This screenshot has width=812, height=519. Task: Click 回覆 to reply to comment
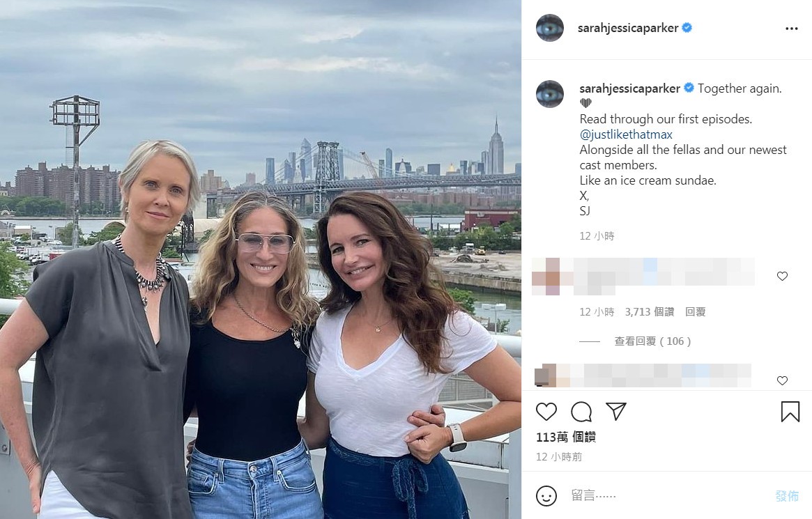point(695,312)
